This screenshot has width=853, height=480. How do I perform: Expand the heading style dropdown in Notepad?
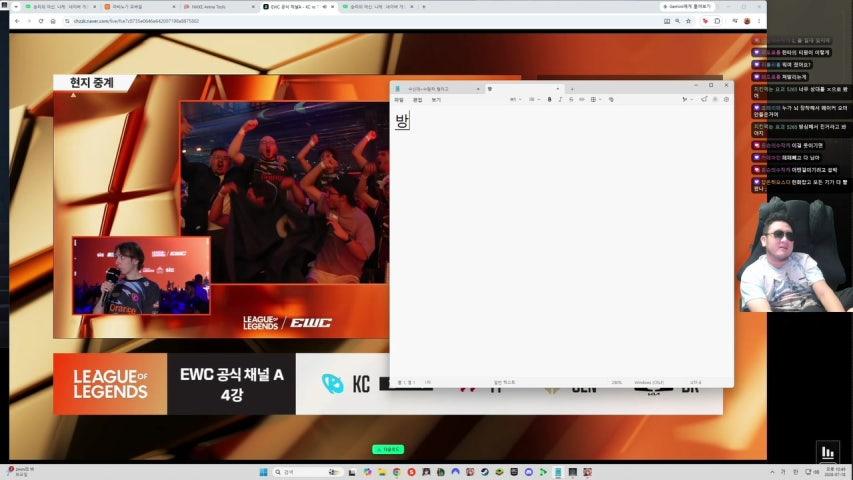[515, 100]
